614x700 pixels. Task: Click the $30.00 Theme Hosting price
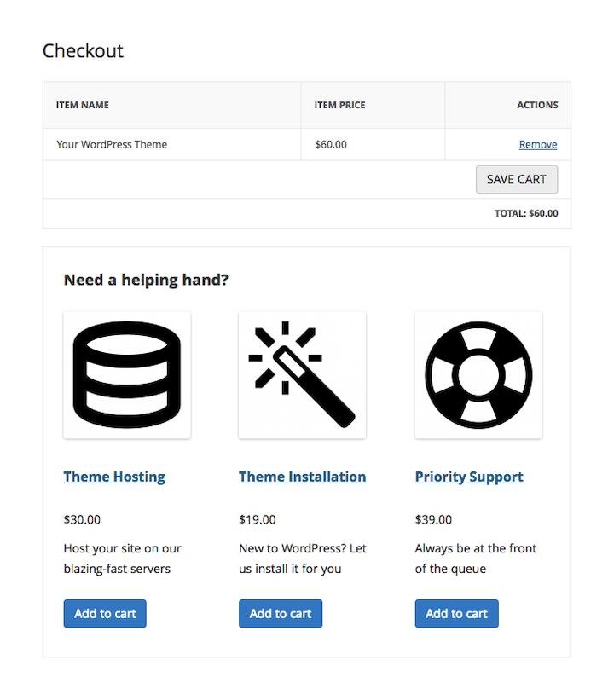tap(82, 519)
